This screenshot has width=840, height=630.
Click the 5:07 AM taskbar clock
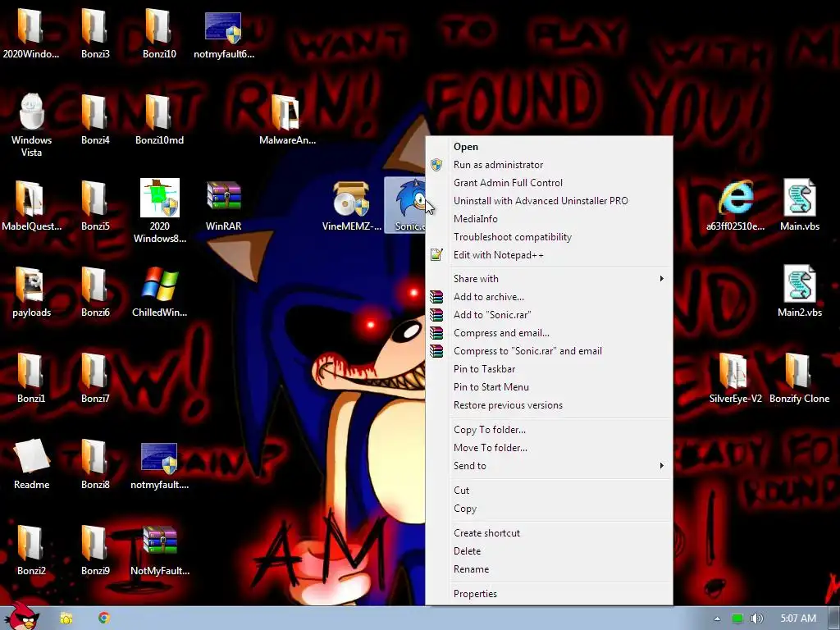pos(797,619)
